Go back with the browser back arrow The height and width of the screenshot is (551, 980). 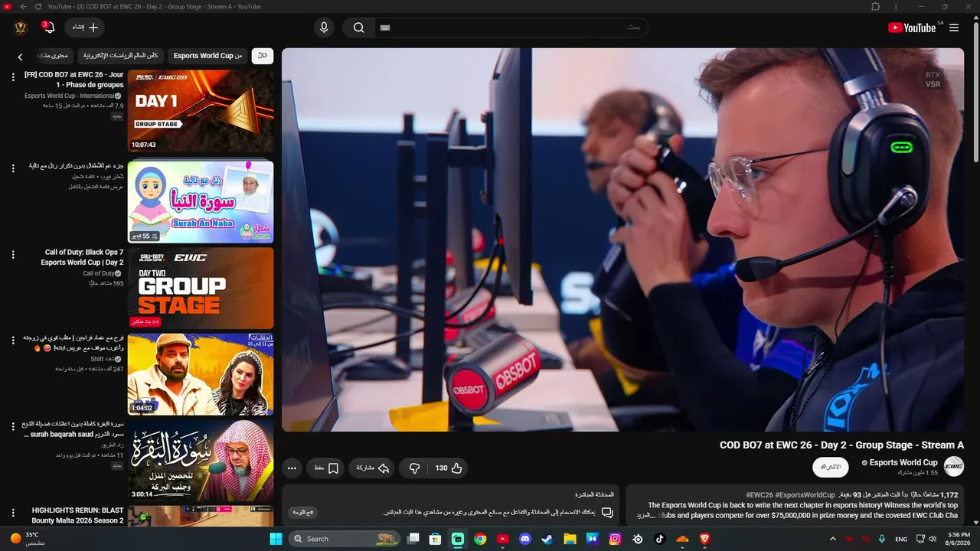click(x=23, y=7)
